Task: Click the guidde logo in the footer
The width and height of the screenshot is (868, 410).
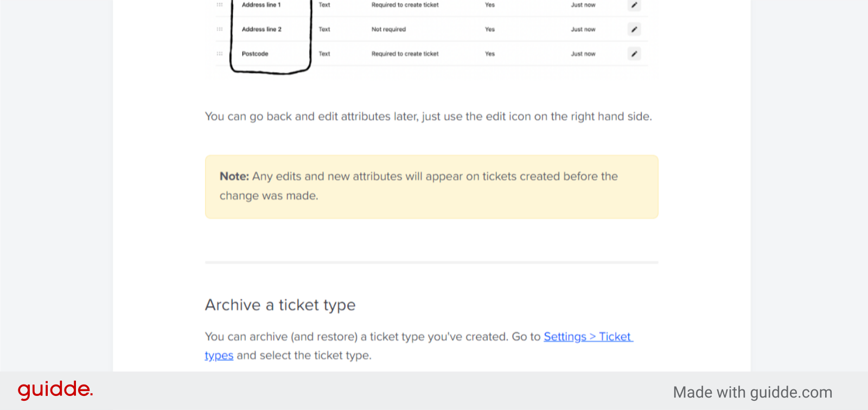Action: tap(55, 389)
